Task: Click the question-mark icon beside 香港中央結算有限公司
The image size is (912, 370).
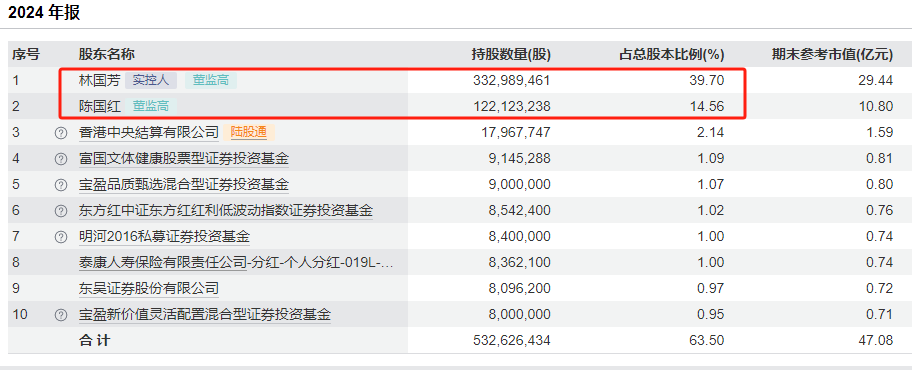Action: (x=60, y=133)
